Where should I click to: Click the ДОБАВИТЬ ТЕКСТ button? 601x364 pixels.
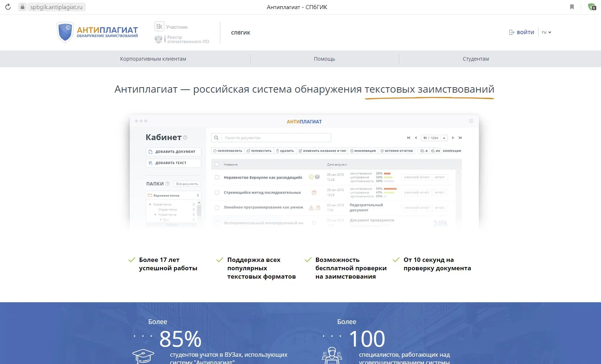(173, 163)
